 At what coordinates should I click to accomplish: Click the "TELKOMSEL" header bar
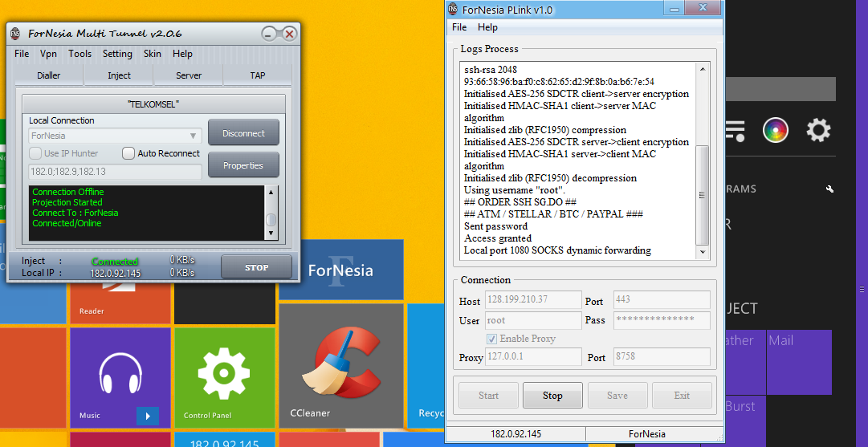click(153, 104)
